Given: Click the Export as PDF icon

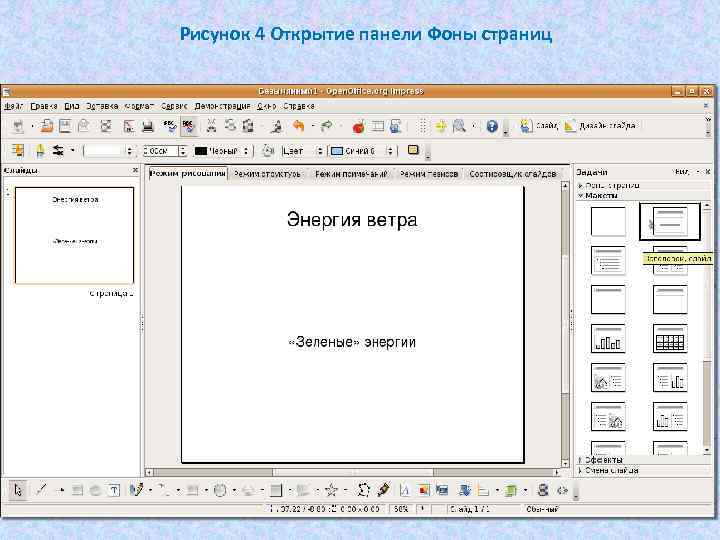Looking at the screenshot, I should pos(129,126).
